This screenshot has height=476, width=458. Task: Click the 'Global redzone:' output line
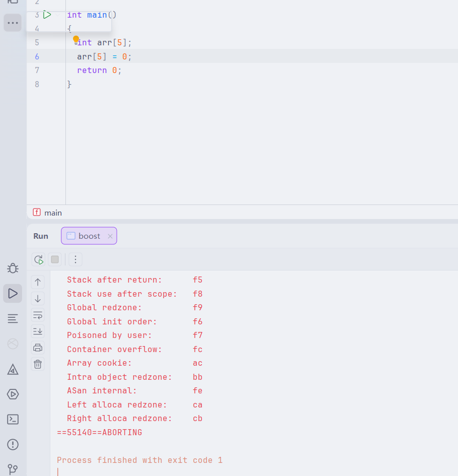click(x=135, y=308)
